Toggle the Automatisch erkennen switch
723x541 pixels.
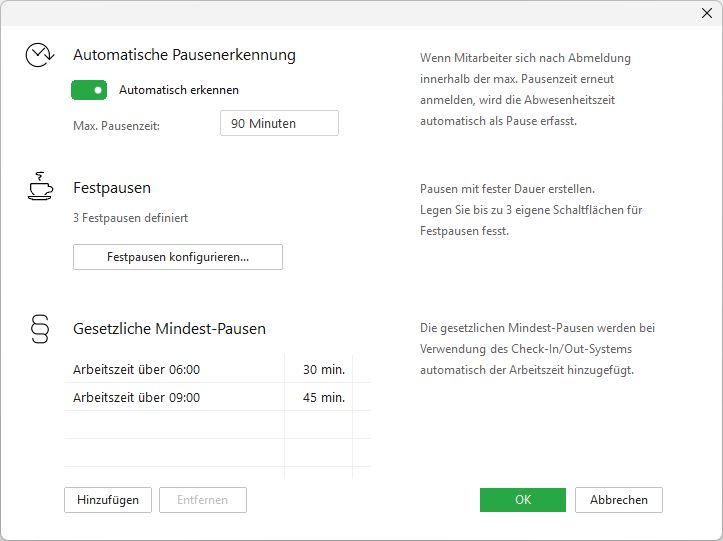click(89, 90)
